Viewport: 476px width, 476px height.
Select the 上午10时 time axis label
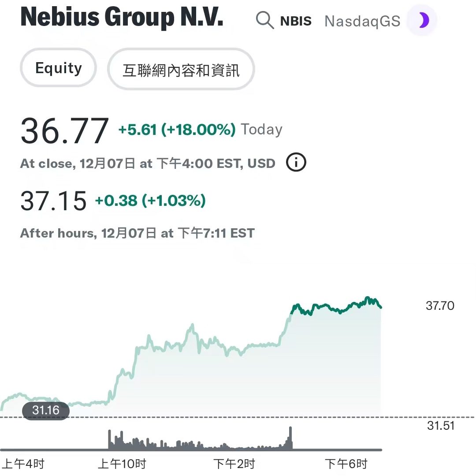click(x=122, y=464)
